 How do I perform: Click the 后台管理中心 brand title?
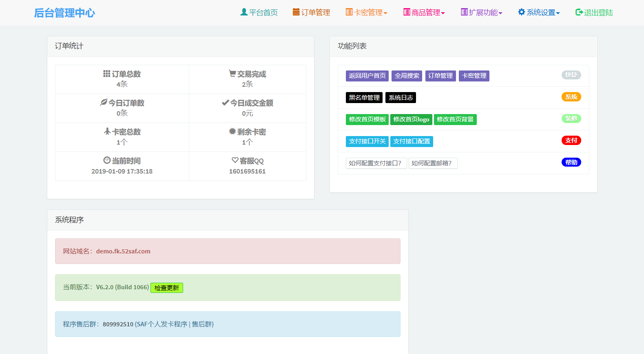64,13
